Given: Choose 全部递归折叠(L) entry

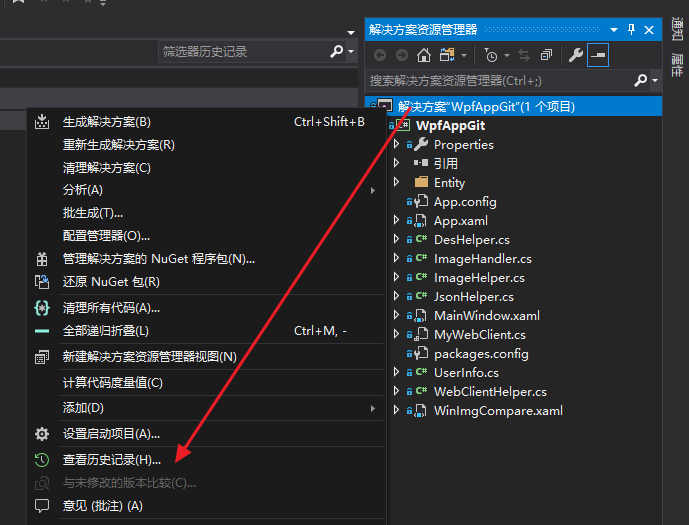Looking at the screenshot, I should (205, 330).
